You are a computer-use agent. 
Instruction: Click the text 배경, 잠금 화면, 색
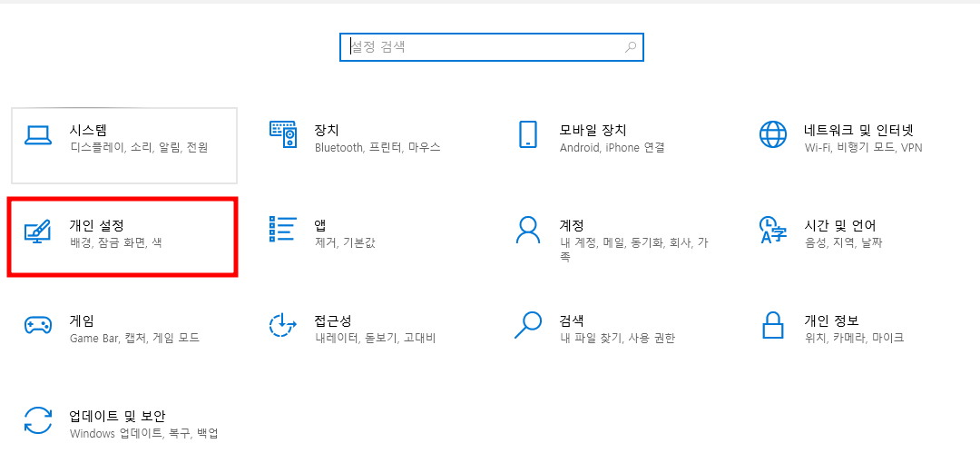pyautogui.click(x=116, y=242)
